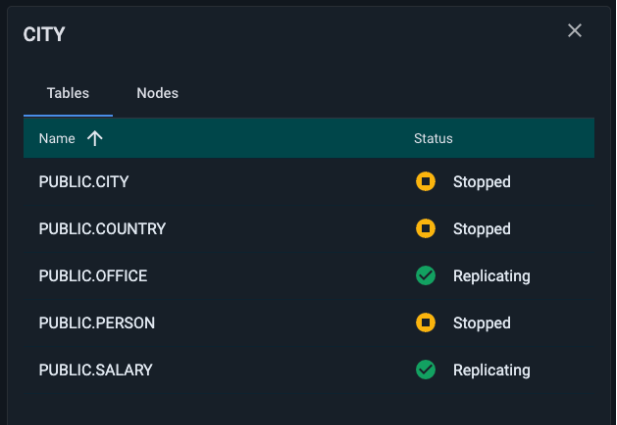This screenshot has width=617, height=425.
Task: Select the Tables tab
Action: pos(68,93)
